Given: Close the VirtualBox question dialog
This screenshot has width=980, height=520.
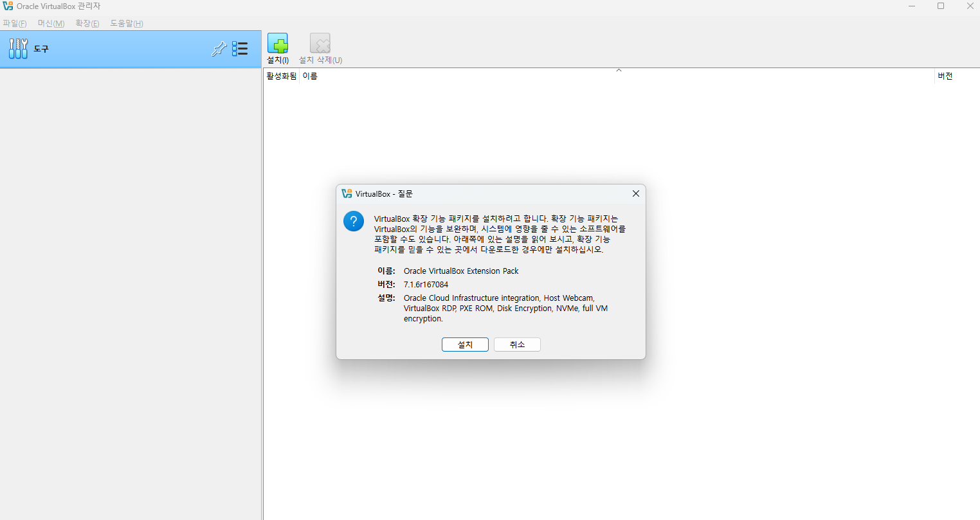Looking at the screenshot, I should pos(635,193).
